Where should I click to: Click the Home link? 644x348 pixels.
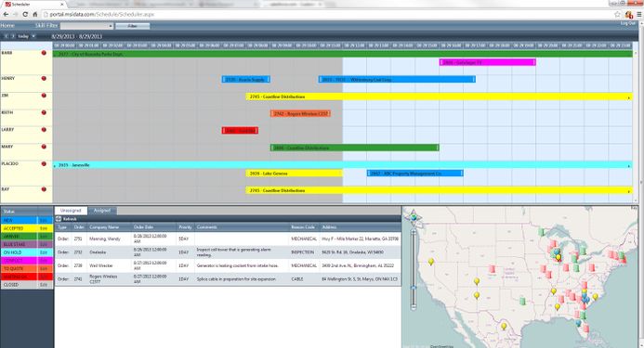click(7, 25)
